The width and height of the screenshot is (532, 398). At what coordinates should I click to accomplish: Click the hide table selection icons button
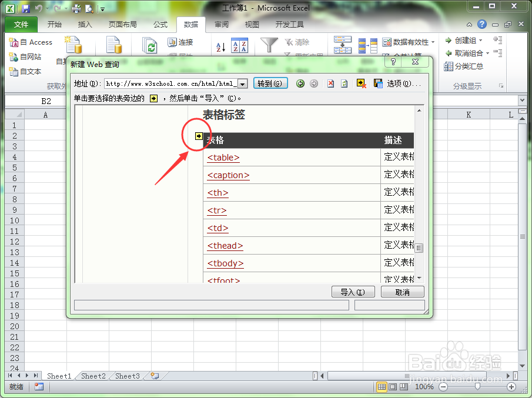(361, 83)
